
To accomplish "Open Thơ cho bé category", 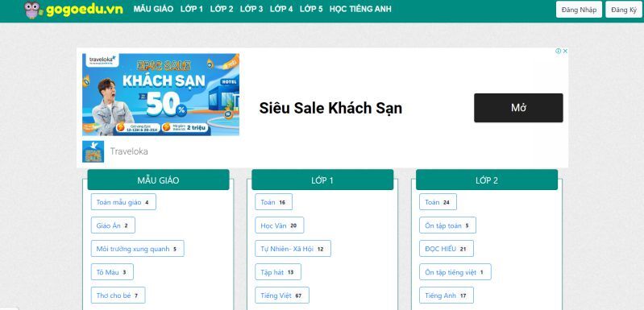I will pyautogui.click(x=118, y=296).
